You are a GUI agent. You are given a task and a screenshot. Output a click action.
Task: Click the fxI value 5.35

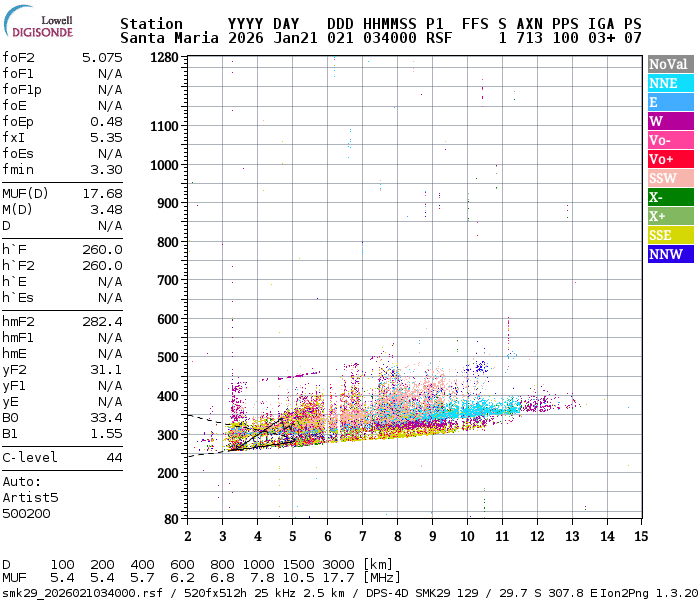(106, 138)
